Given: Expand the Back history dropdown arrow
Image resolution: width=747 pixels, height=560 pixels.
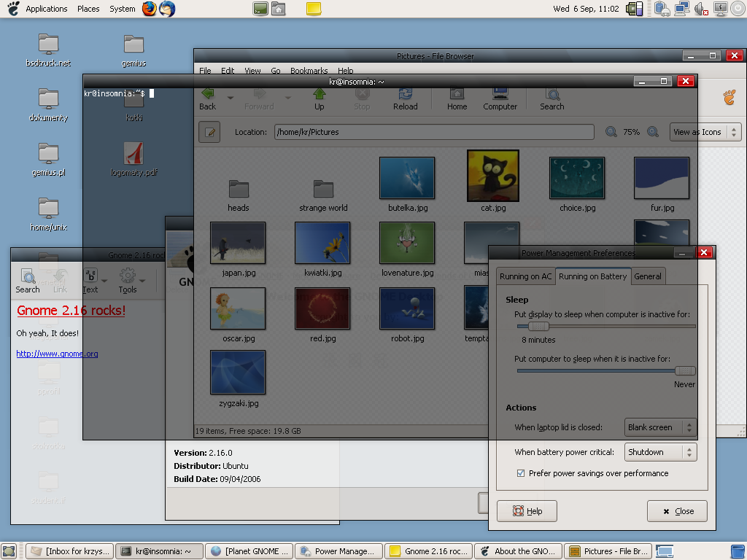Looking at the screenshot, I should point(231,98).
